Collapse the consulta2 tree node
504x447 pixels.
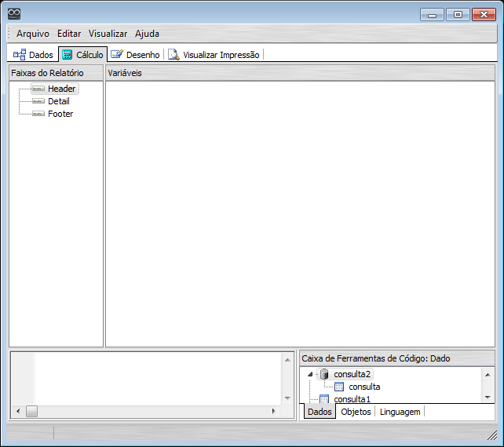312,374
